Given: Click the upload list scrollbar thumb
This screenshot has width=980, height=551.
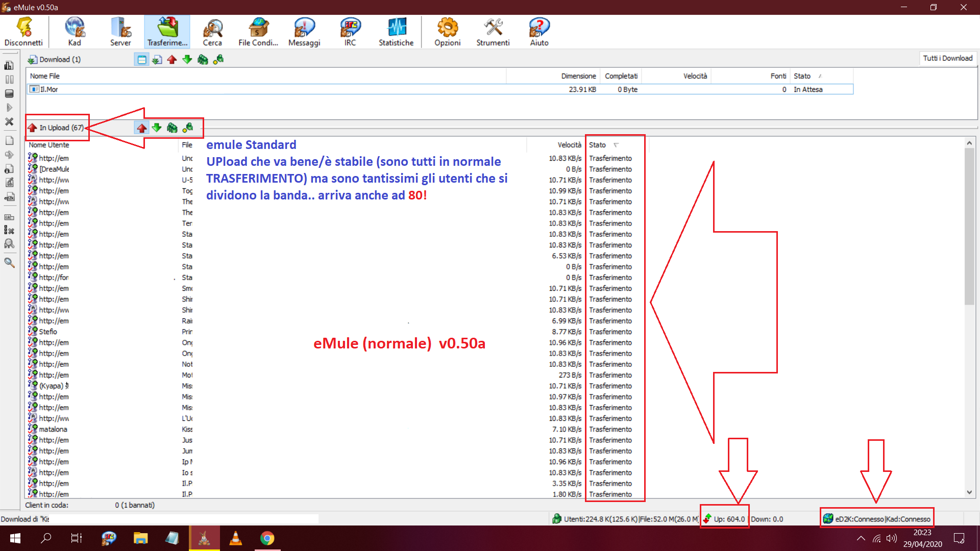Looking at the screenshot, I should click(969, 227).
